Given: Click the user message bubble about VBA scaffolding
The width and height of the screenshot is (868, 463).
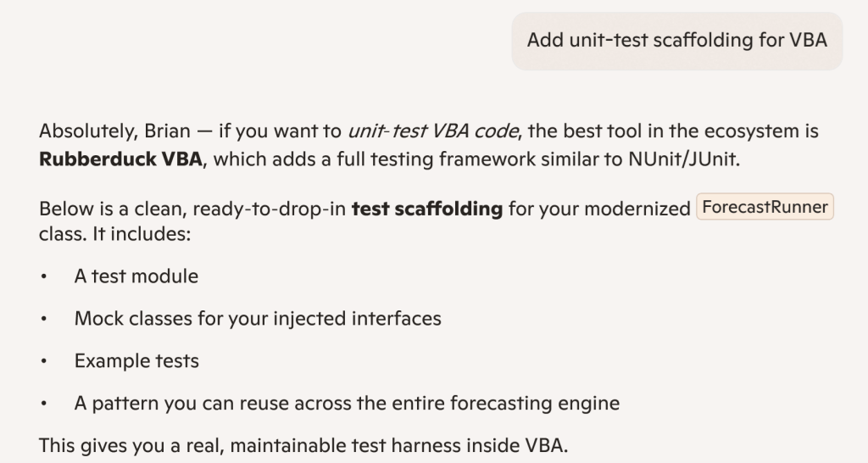Looking at the screenshot, I should tap(676, 41).
